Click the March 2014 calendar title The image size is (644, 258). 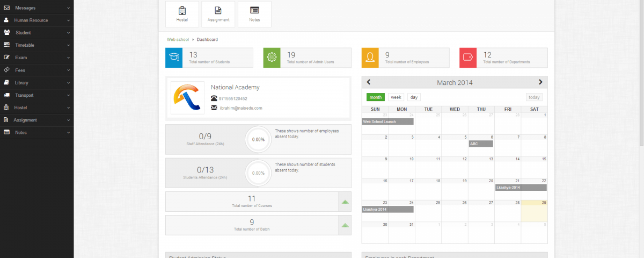(x=455, y=83)
